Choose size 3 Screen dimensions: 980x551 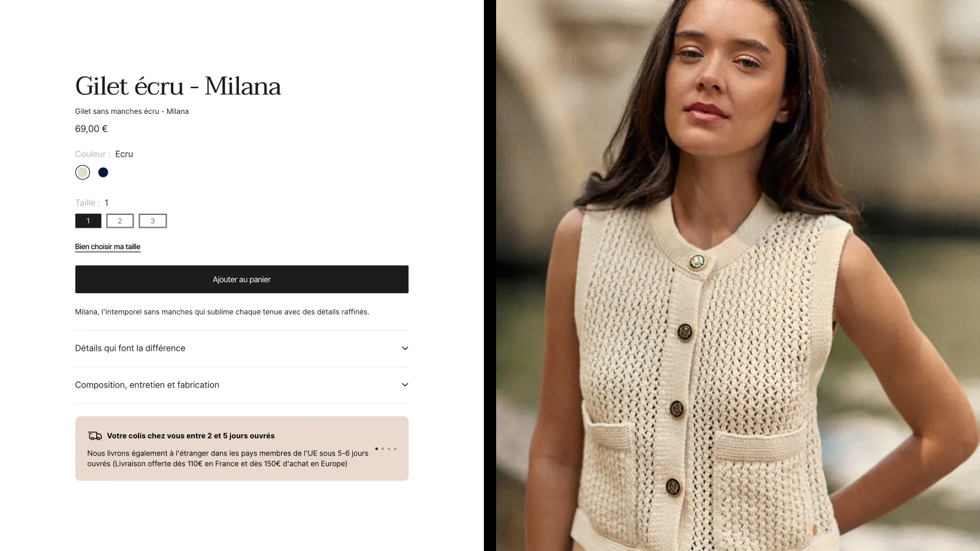(153, 221)
